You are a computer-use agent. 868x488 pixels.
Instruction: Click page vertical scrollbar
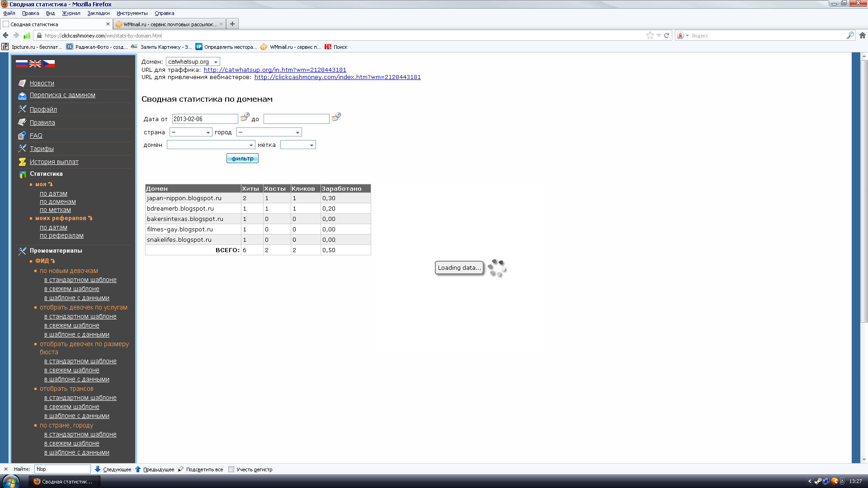[864, 192]
